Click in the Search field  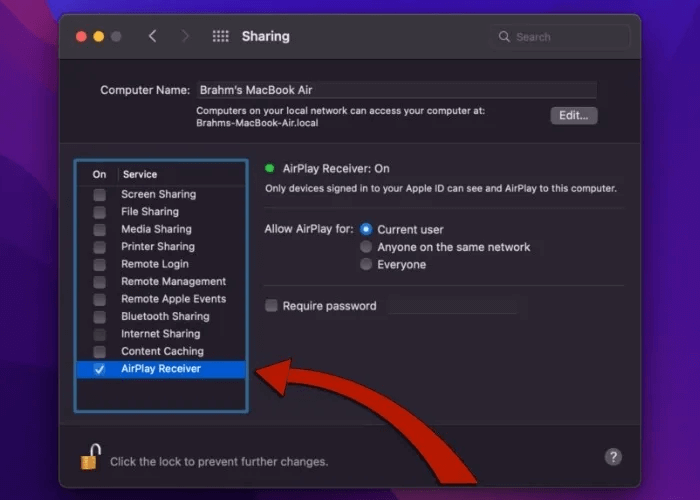point(562,37)
